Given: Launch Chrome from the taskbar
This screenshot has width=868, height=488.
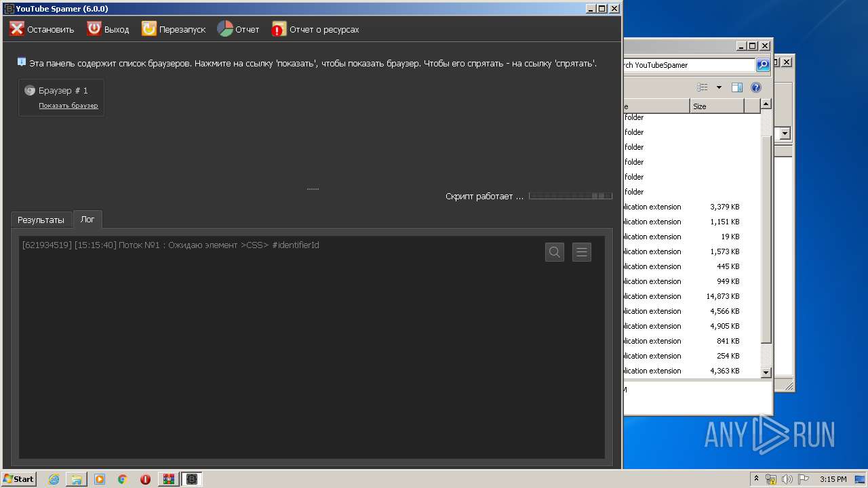Looking at the screenshot, I should (123, 479).
